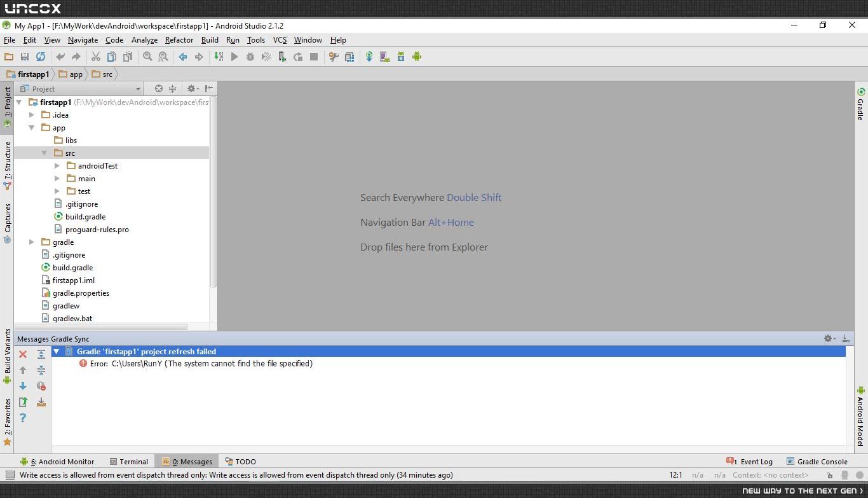
Task: Expand the main folder node
Action: 57,178
